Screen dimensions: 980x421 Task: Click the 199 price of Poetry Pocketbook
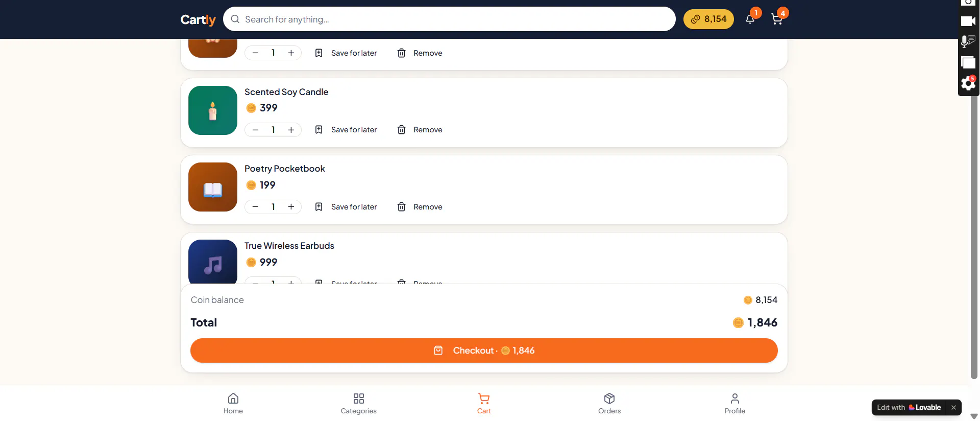[x=267, y=185]
